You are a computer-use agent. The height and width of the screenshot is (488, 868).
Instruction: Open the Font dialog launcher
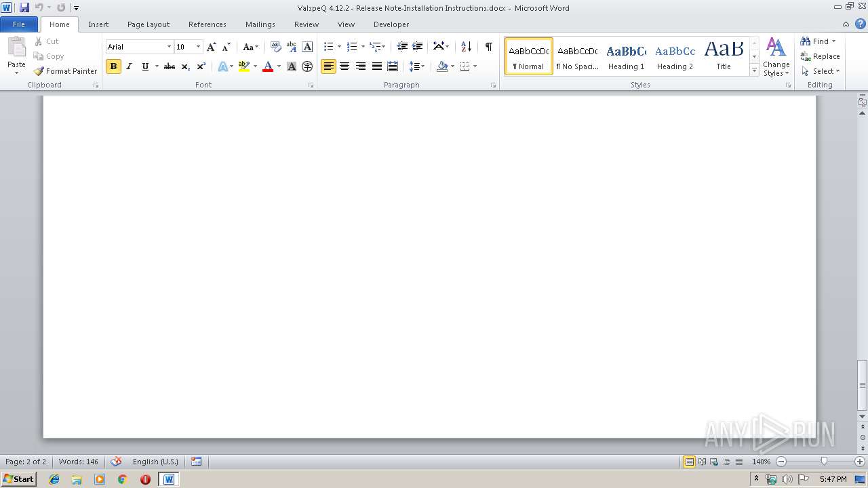(x=311, y=85)
